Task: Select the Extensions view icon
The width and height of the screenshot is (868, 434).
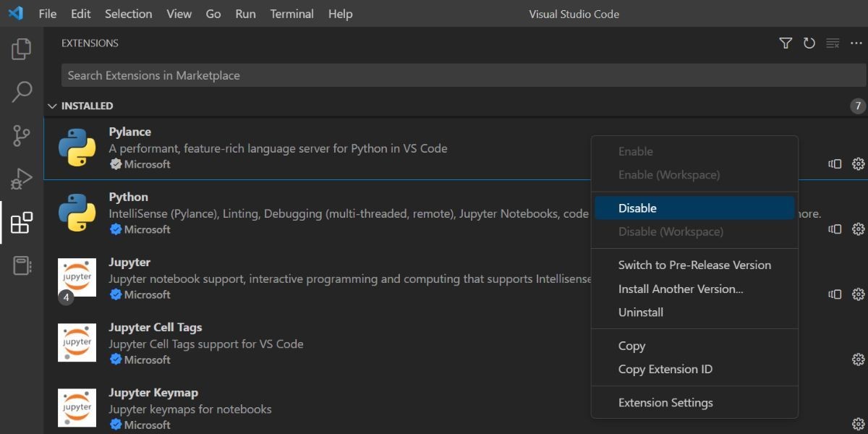Action: [22, 222]
